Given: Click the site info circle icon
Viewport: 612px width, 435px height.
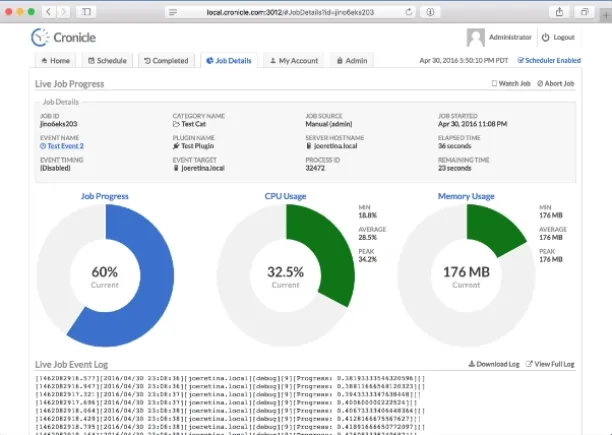Looking at the screenshot, I should click(x=430, y=12).
